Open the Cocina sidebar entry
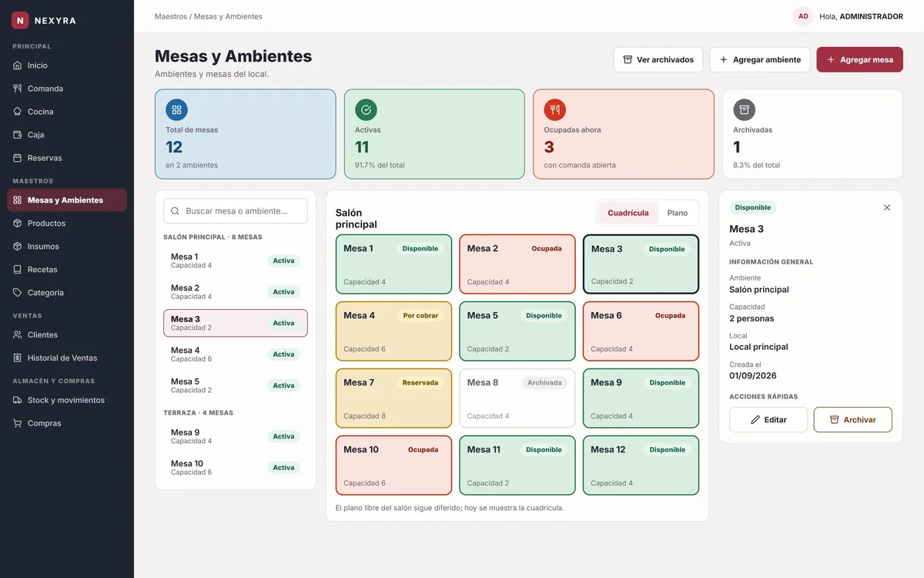The width and height of the screenshot is (924, 578). pos(67,112)
